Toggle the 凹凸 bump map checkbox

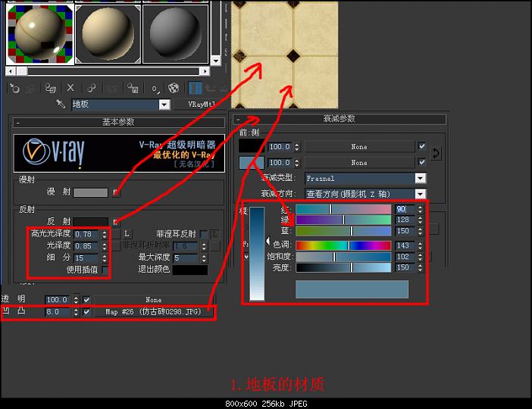(86, 311)
